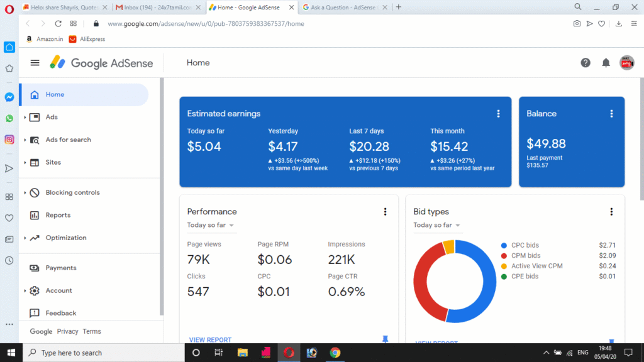Screen dimensions: 644x362
Task: Click WhatsApp icon in Opera sidebar
Action: point(9,118)
